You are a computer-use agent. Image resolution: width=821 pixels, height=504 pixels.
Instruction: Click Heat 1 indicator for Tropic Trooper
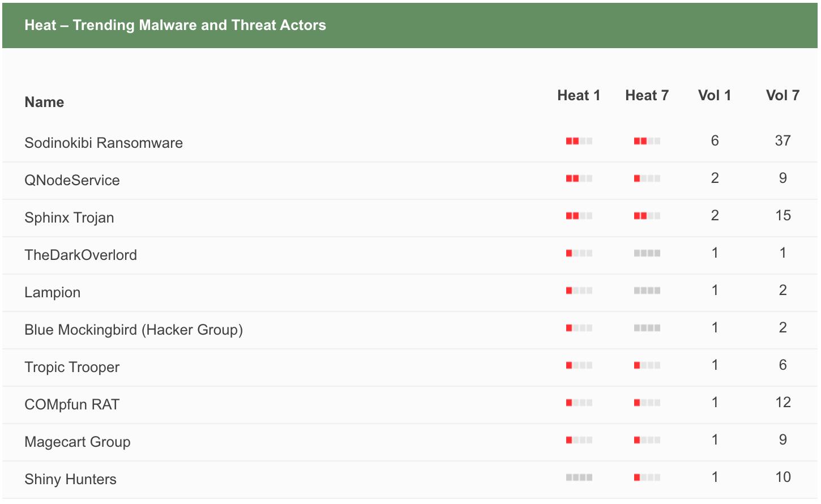pyautogui.click(x=579, y=365)
